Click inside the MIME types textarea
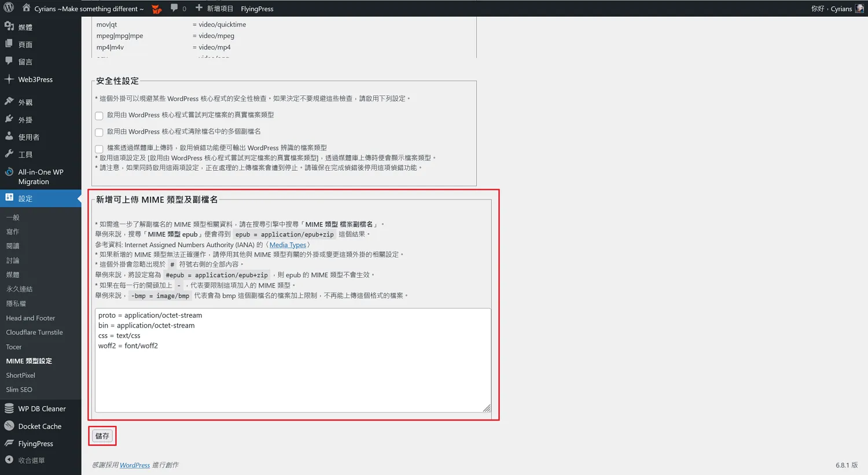 point(292,370)
